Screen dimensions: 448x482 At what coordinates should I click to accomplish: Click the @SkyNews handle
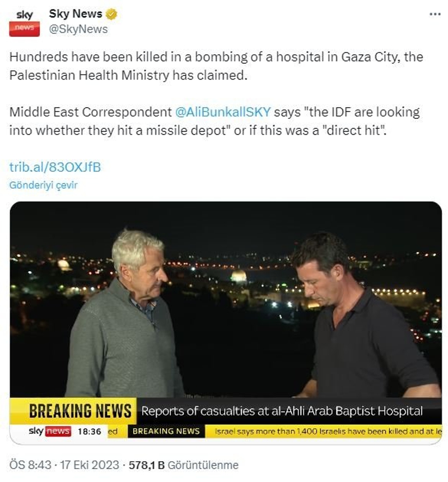tap(78, 29)
